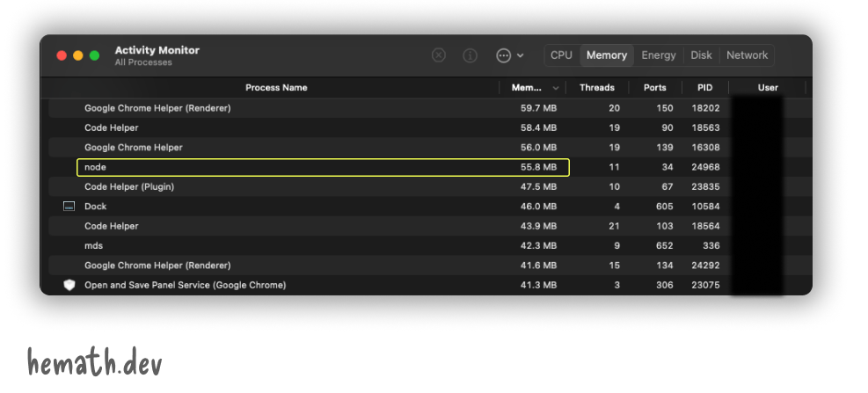The image size is (868, 393).
Task: Sort by Ports column header
Action: (655, 87)
